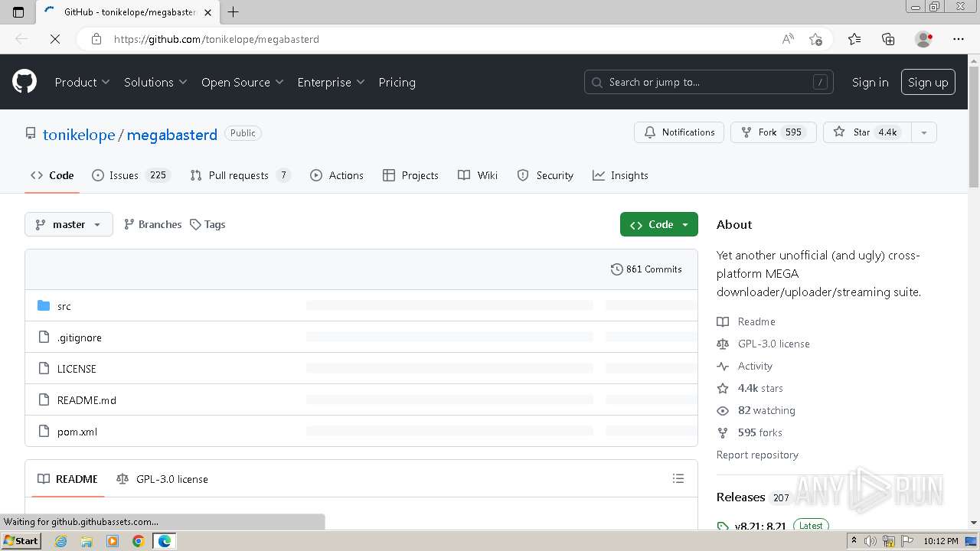View repository Tags

207,224
